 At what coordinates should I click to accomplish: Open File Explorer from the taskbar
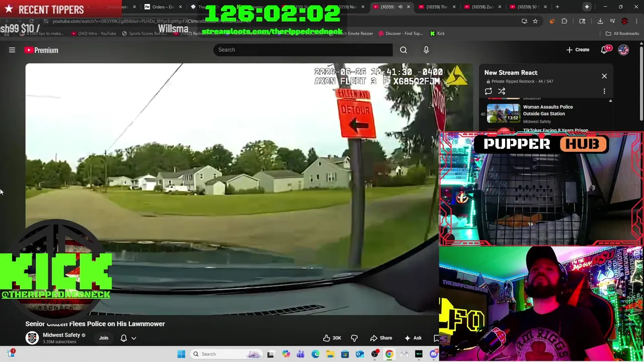pyautogui.click(x=330, y=354)
